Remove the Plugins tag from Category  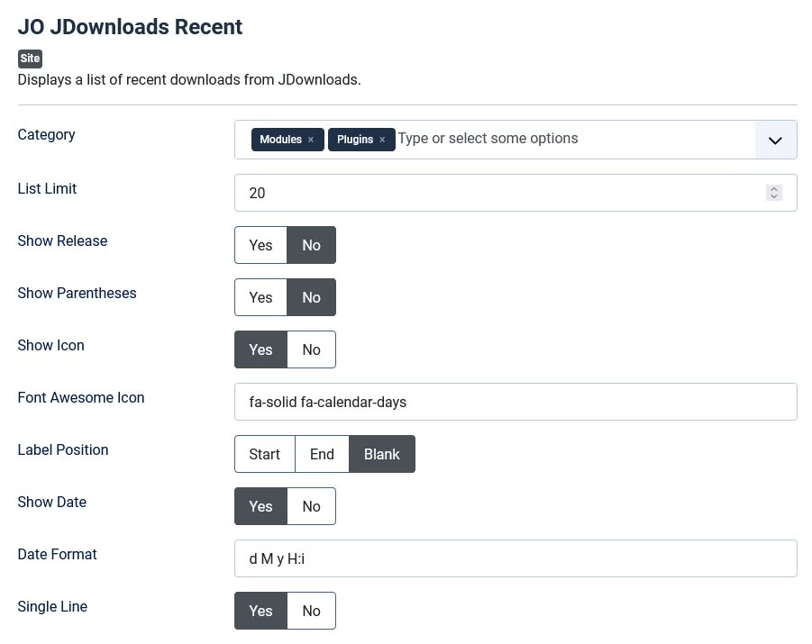tap(381, 140)
